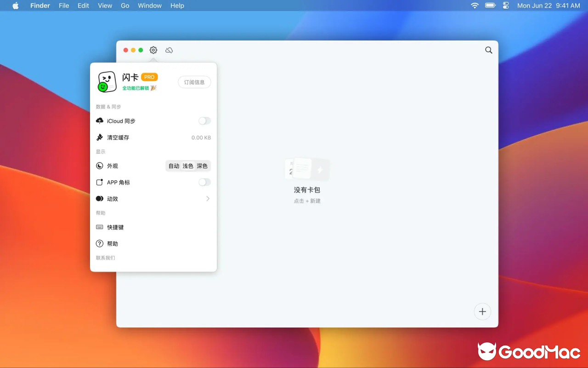588x368 pixels.
Task: Expand the 动效 chevron arrow
Action: [x=208, y=199]
